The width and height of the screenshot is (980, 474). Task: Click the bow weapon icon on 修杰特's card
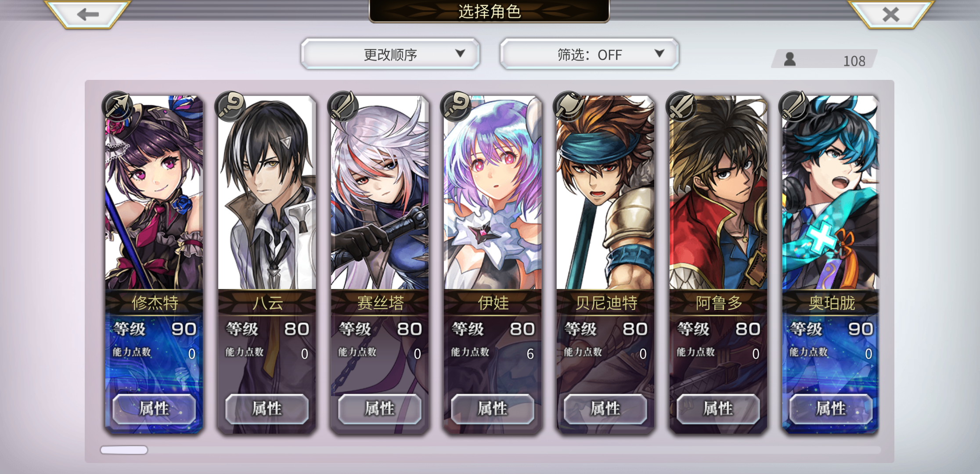tap(117, 106)
